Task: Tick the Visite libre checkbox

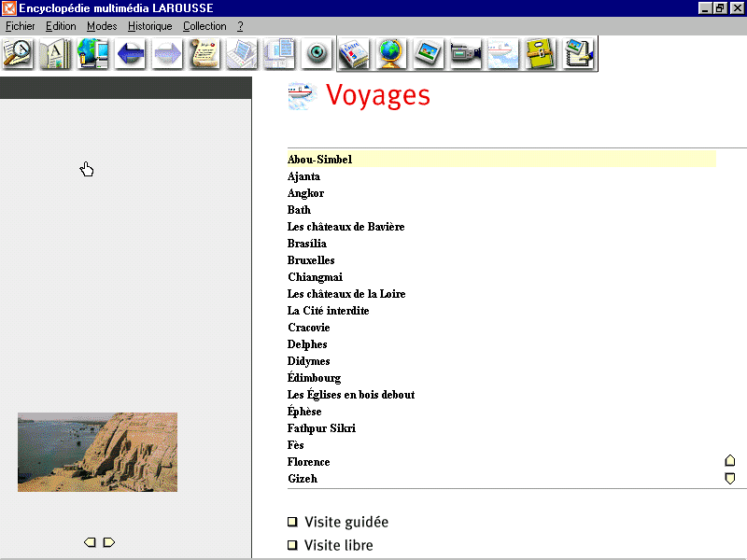Action: coord(292,545)
